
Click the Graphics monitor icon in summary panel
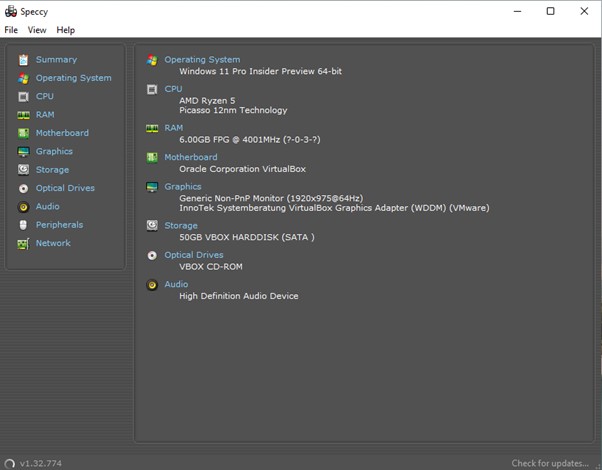tap(152, 187)
